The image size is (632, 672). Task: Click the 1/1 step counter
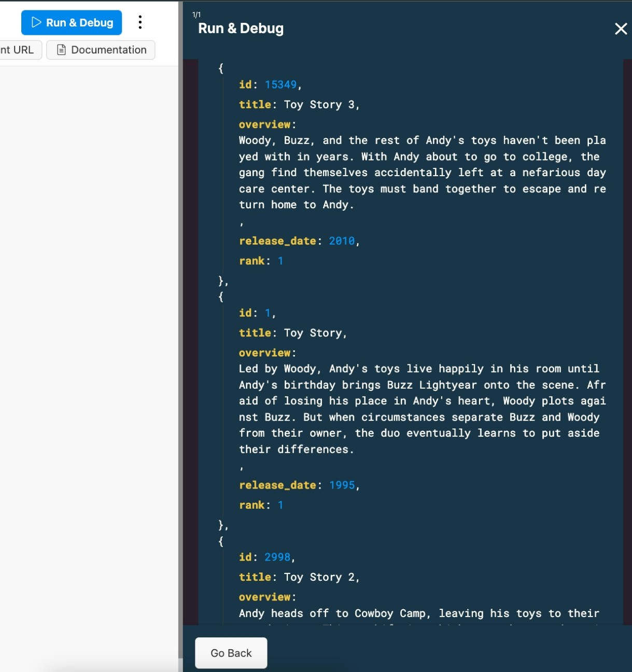[x=196, y=15]
